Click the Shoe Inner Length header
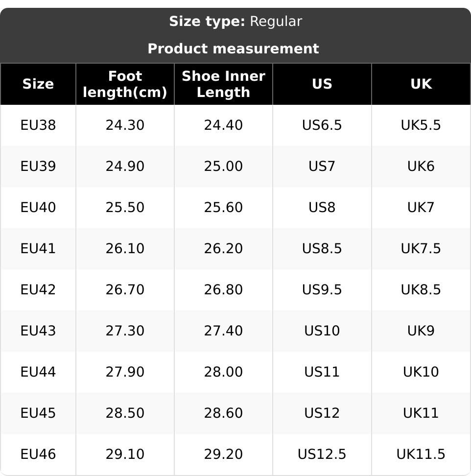The image size is (471, 476). click(x=223, y=84)
